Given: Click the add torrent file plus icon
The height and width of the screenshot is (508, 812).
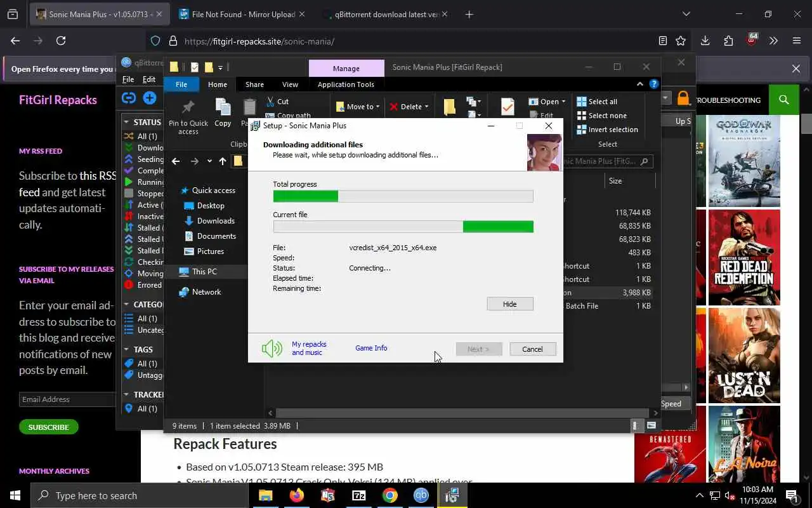Looking at the screenshot, I should pos(150,98).
